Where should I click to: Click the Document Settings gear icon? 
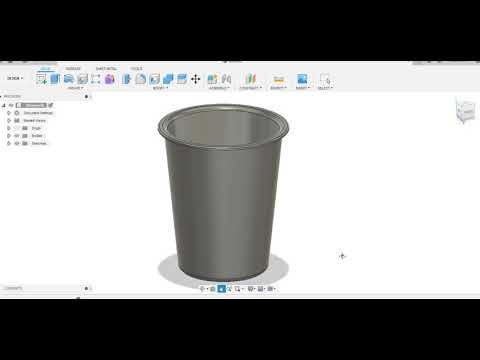(x=17, y=113)
